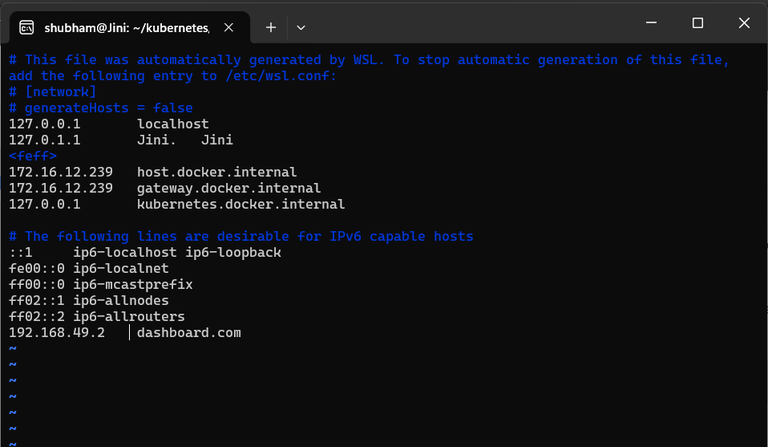Click the 192.168.49.2 IP address
The height and width of the screenshot is (447, 768).
coord(56,333)
